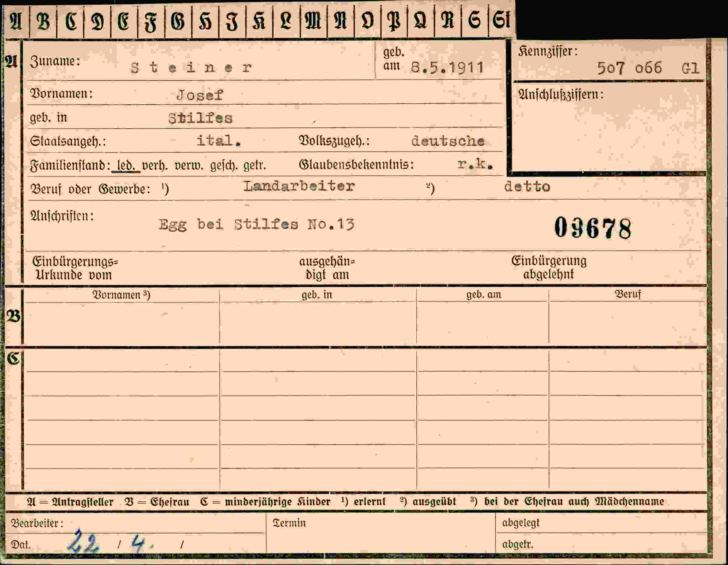Click the Anschlußziffern label
Image resolution: width=728 pixels, height=565 pixels.
tap(561, 95)
